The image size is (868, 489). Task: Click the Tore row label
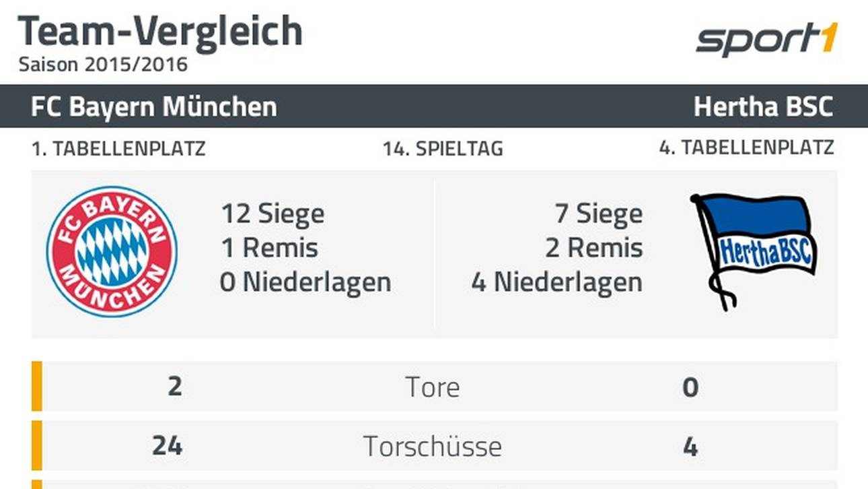[x=433, y=387]
